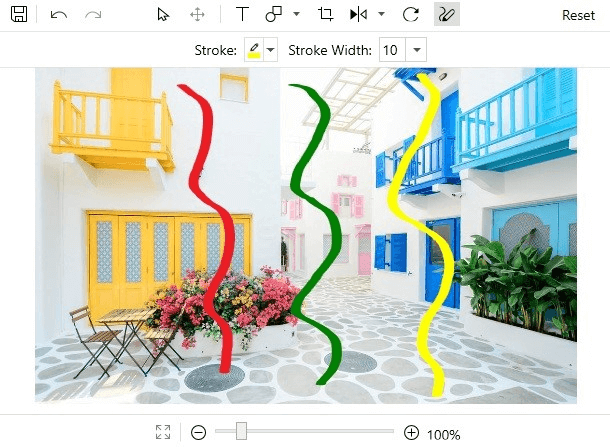This screenshot has height=447, width=610.
Task: Click the zoom slider handle
Action: click(242, 431)
